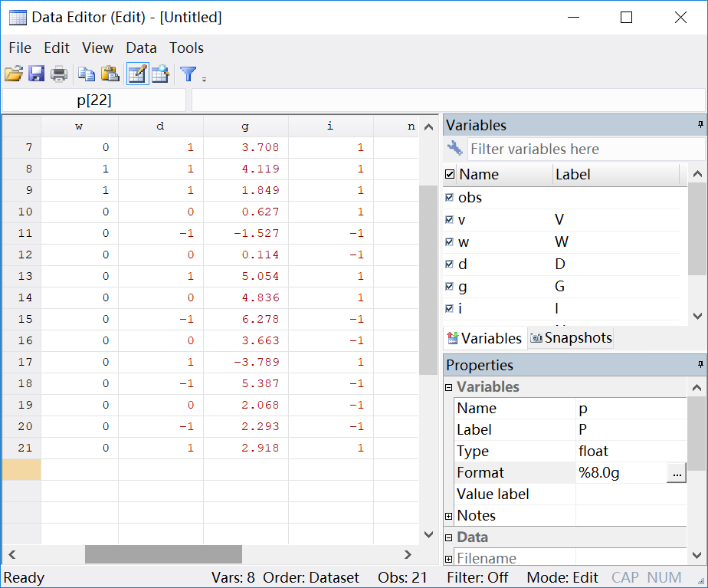Select row header 13
The width and height of the screenshot is (708, 588).
tap(21, 276)
